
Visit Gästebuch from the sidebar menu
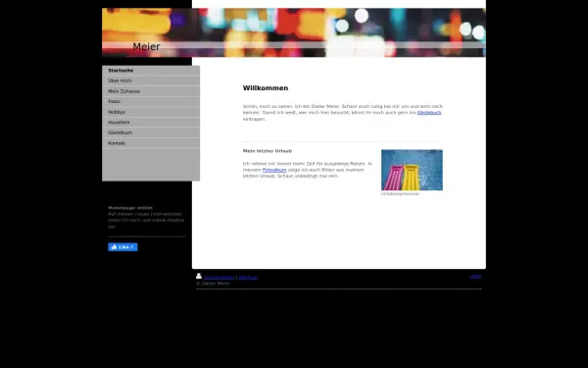pyautogui.click(x=151, y=132)
